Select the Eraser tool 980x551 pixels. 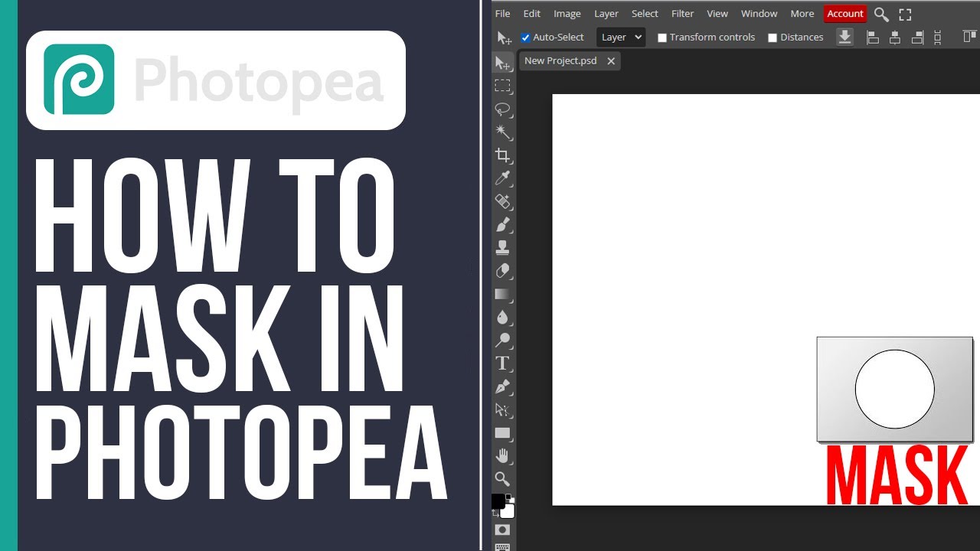click(502, 271)
